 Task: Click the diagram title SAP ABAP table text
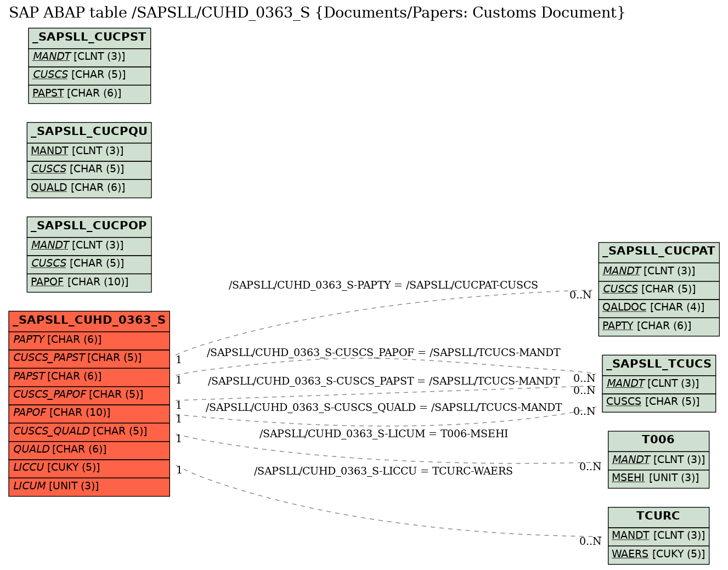point(317,13)
